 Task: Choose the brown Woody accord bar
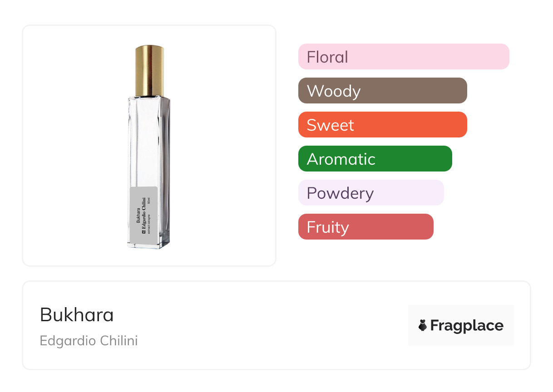point(382,91)
